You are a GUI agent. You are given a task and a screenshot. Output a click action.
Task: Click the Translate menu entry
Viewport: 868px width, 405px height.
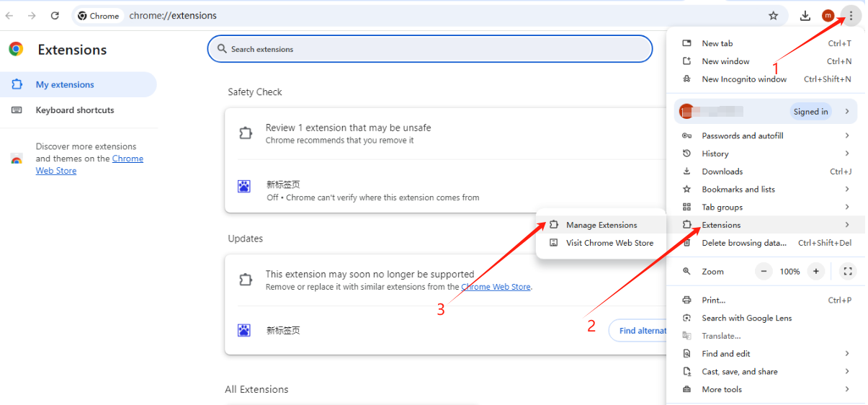pyautogui.click(x=766, y=336)
